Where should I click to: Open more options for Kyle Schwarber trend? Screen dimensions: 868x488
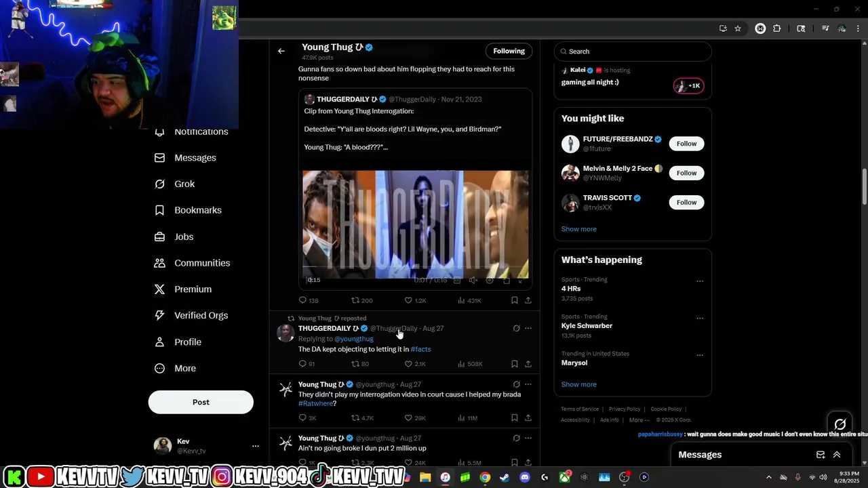[x=700, y=318]
